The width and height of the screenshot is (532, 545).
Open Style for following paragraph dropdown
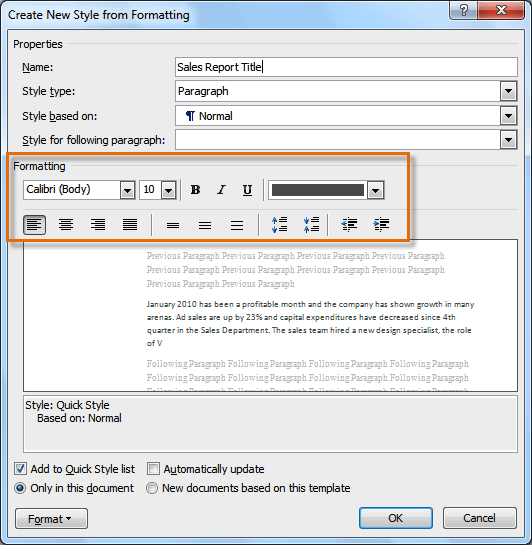click(x=508, y=140)
